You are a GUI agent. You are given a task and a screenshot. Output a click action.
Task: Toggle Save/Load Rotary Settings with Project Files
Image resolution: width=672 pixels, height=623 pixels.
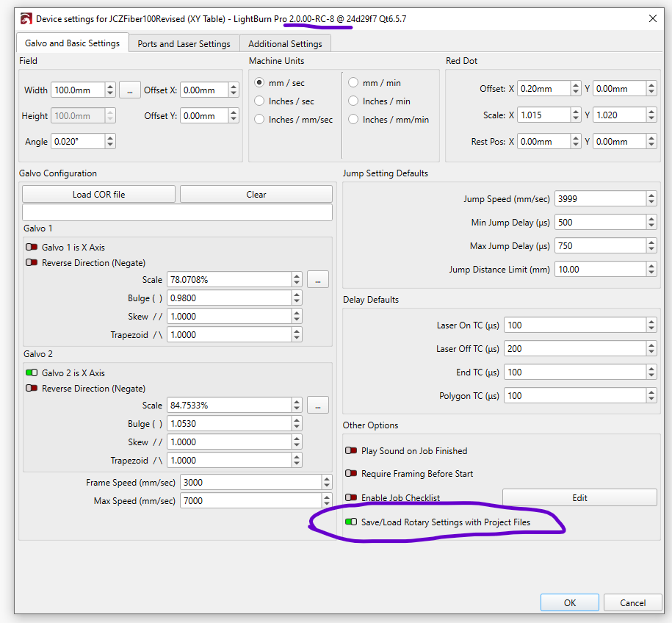tap(351, 522)
